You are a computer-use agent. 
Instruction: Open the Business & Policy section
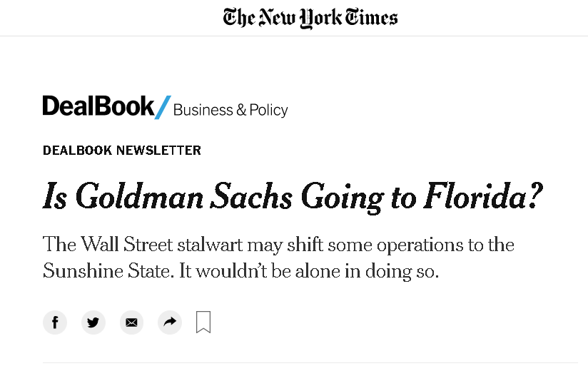pos(230,110)
